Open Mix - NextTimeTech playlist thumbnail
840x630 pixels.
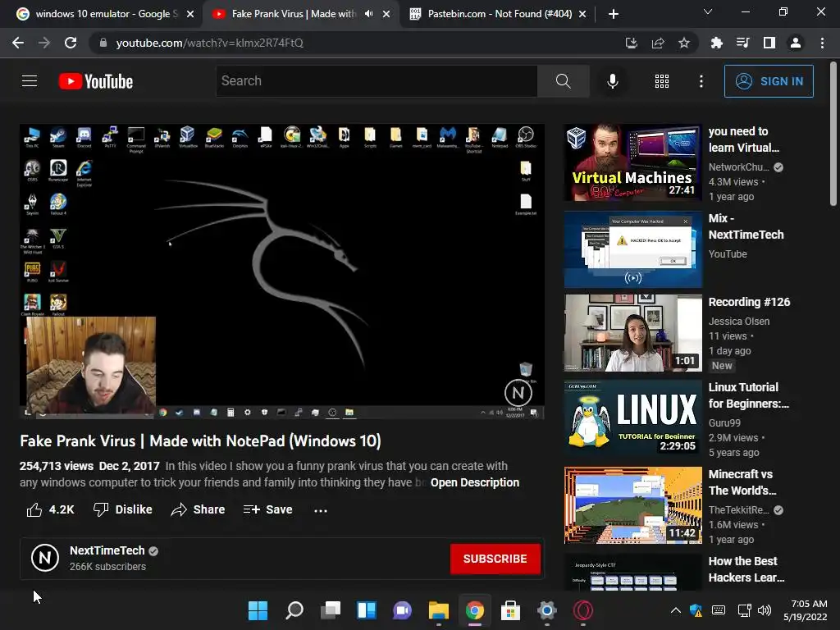click(632, 249)
